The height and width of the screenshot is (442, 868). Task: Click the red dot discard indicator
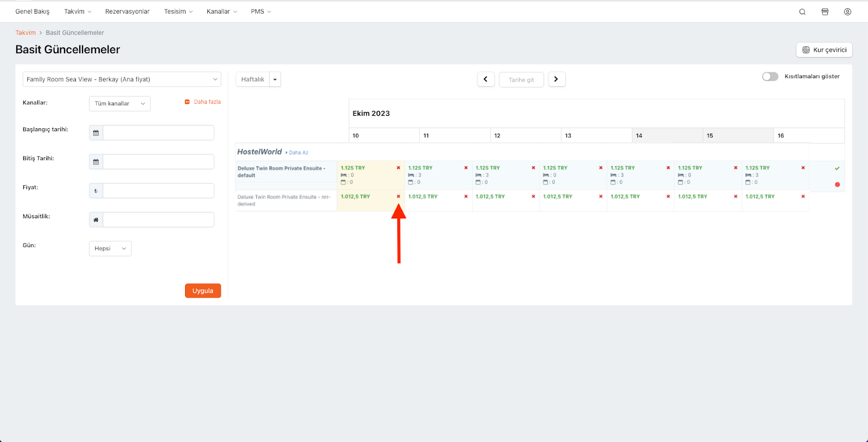point(837,185)
